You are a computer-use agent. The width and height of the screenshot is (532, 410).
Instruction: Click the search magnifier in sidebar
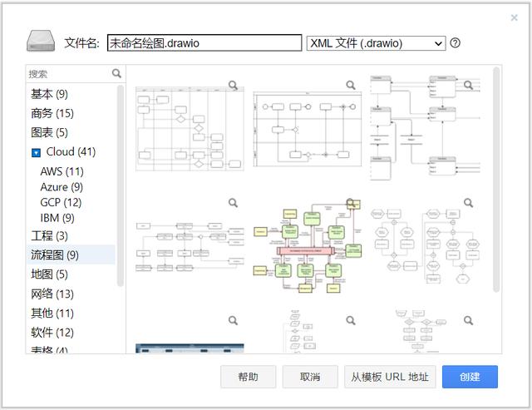click(116, 74)
